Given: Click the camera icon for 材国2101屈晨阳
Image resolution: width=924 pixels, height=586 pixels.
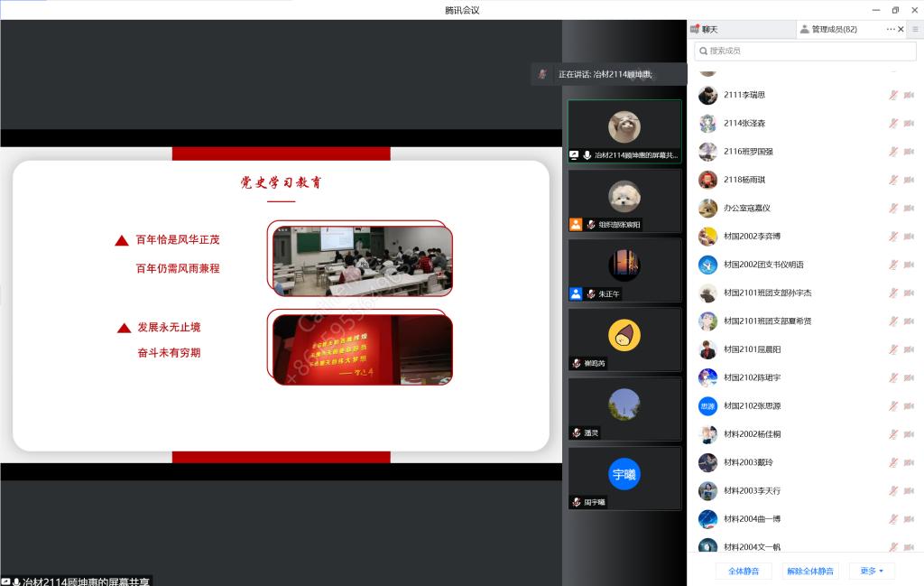Looking at the screenshot, I should [909, 349].
